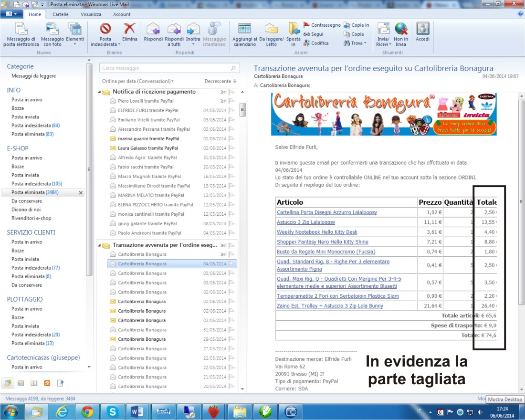This screenshot has width=525, height=420.
Task: Click Invia/Ricevi to sync mail
Action: click(x=383, y=34)
